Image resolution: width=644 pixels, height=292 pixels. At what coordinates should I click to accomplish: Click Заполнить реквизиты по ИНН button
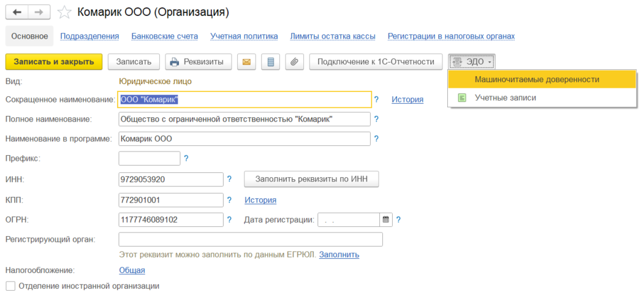311,179
